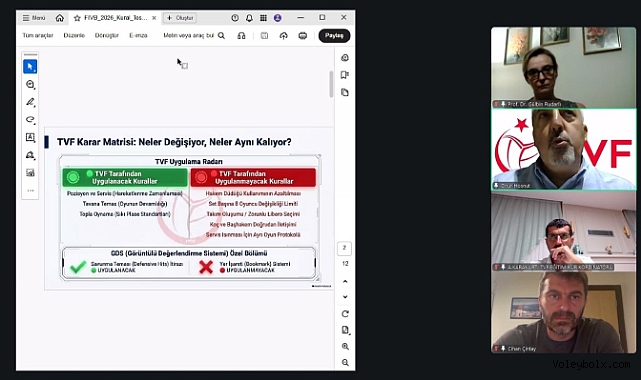Click the red Uygulanmayacak Kurallar header
Screen dimensions: 641x380
[253, 177]
